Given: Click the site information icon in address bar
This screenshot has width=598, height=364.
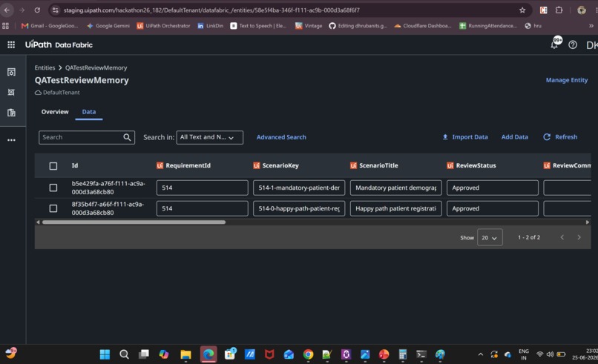Looking at the screenshot, I should point(56,10).
